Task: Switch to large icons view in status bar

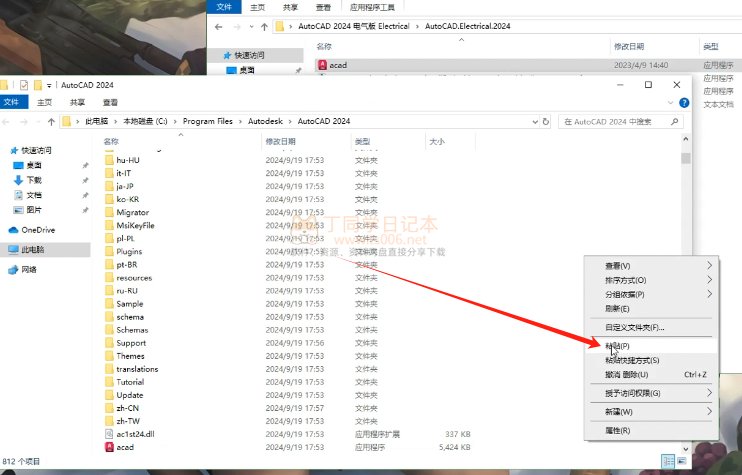Action: 680,461
